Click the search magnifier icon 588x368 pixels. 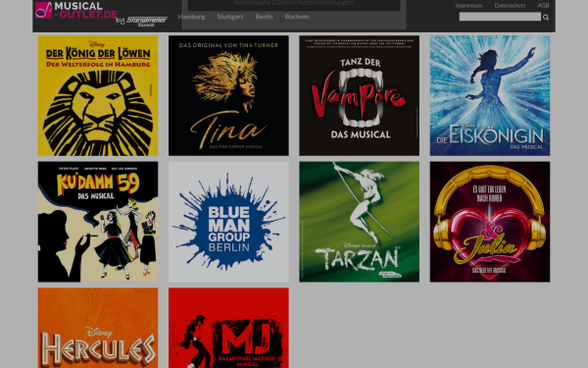coord(546,17)
